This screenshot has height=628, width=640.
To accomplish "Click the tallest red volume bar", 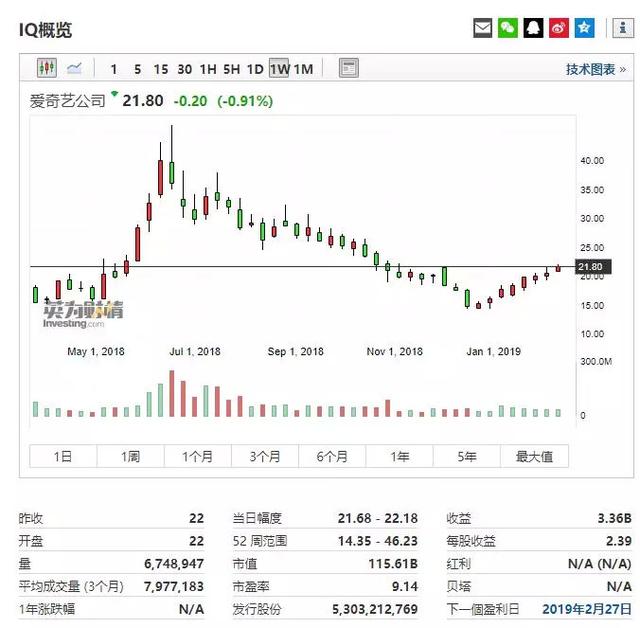I will pyautogui.click(x=172, y=393).
